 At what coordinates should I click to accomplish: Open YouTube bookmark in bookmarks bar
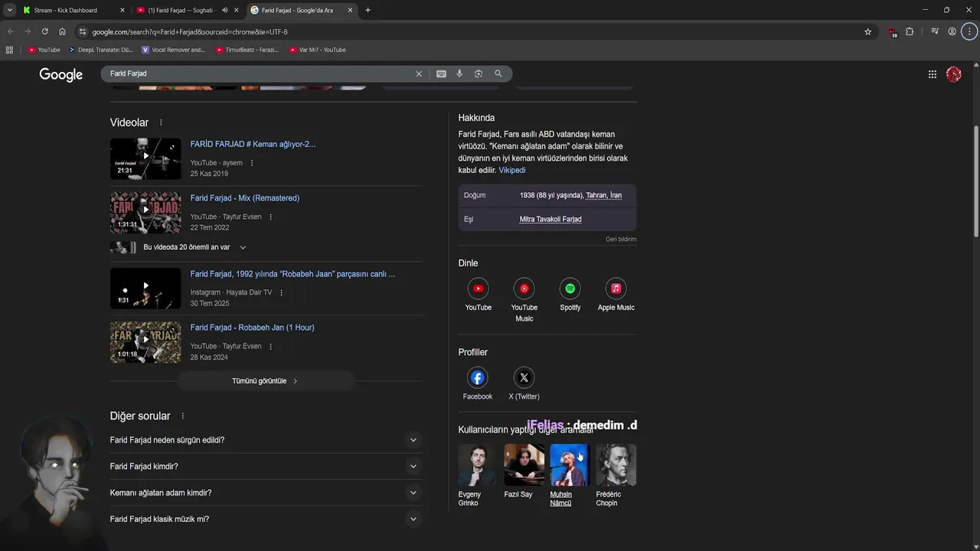(x=44, y=50)
